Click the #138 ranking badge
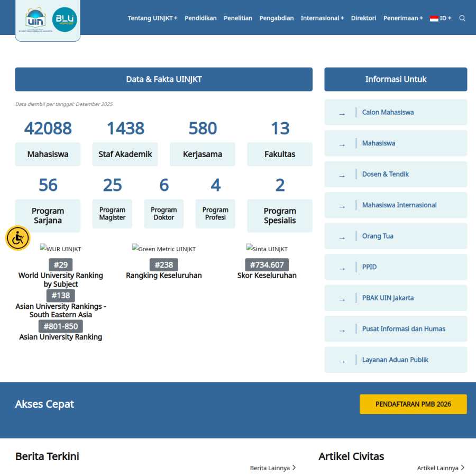 [x=61, y=295]
